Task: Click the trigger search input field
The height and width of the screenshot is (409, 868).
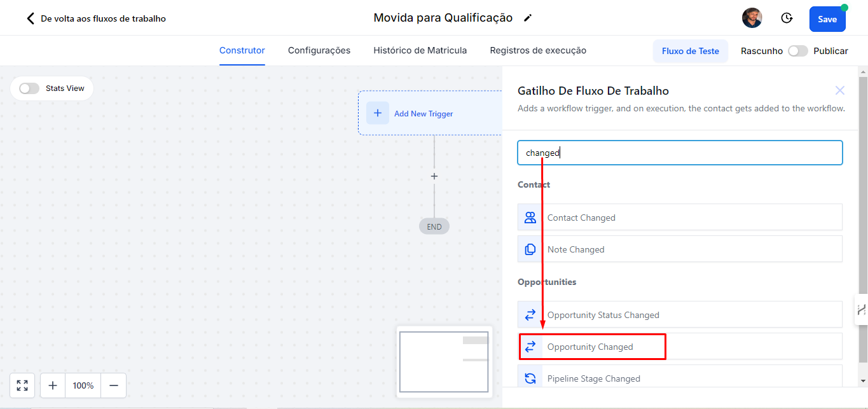Action: click(x=679, y=153)
